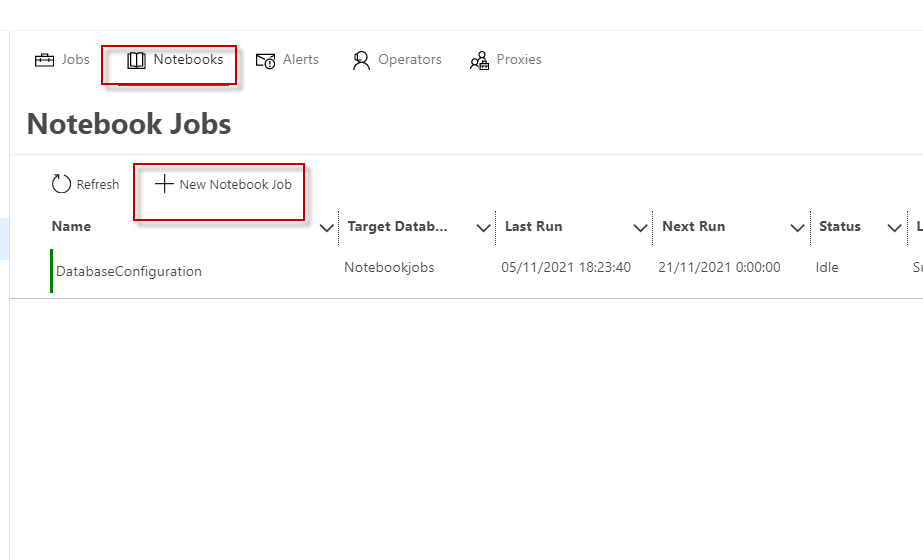
Task: Sort by the Last Run column header
Action: [x=533, y=227]
